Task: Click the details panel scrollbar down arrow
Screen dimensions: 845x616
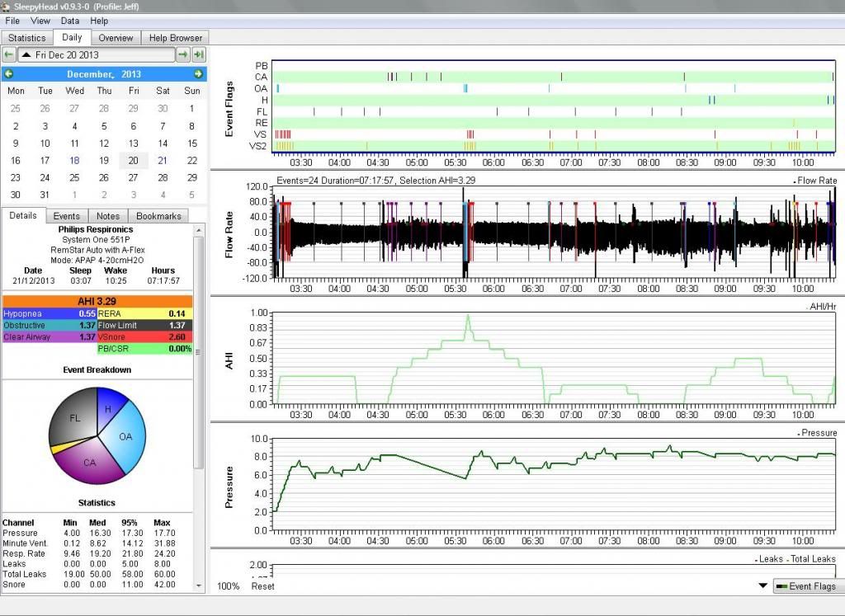Action: pyautogui.click(x=198, y=585)
